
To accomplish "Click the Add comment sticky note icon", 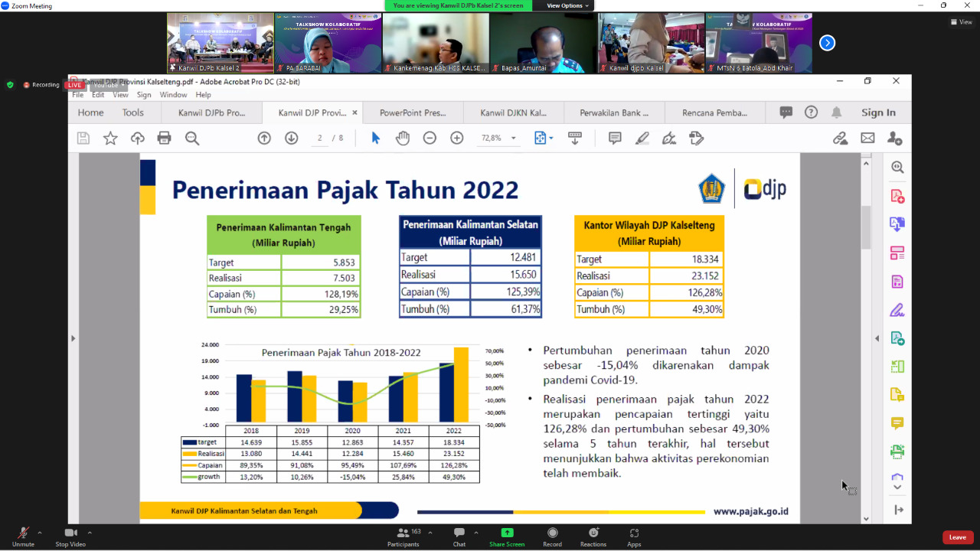I will (615, 138).
